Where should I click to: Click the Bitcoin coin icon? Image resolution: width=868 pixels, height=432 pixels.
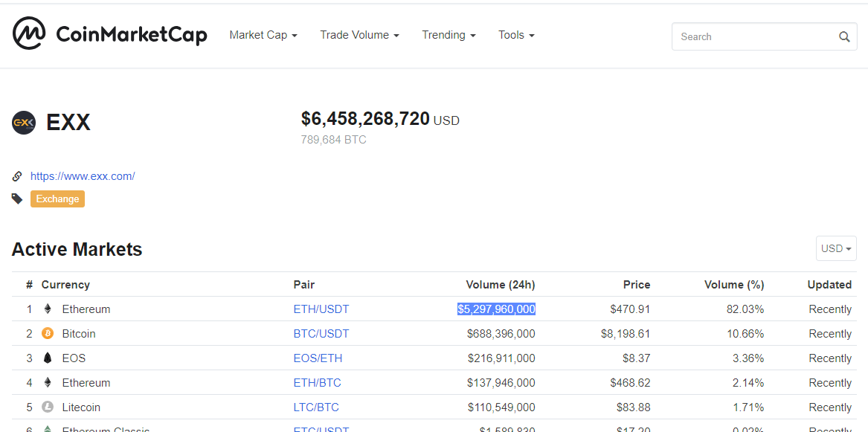pos(48,334)
